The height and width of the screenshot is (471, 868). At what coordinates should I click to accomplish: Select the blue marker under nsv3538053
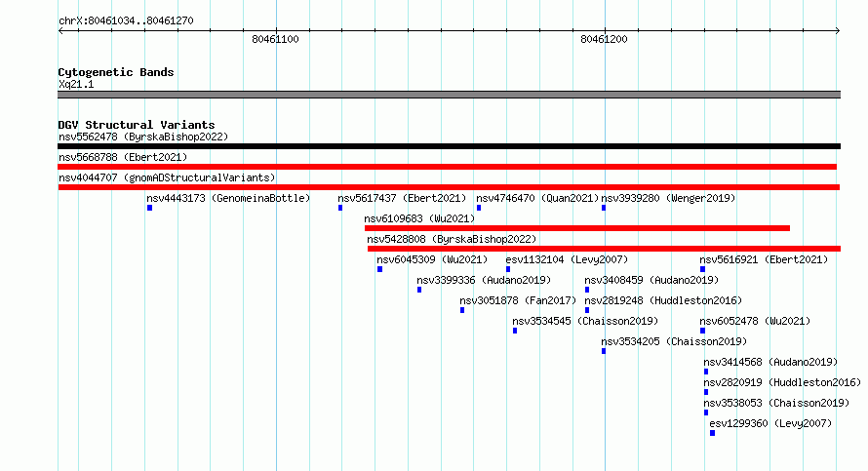[706, 412]
